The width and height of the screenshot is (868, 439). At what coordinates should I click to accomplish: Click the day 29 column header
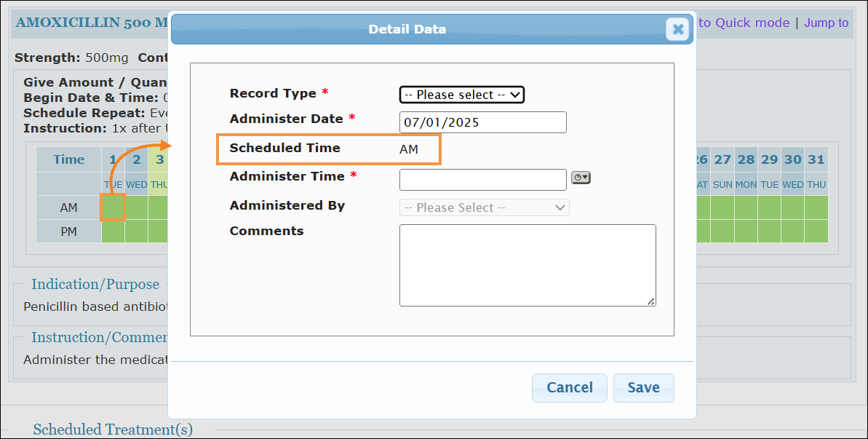(x=770, y=159)
